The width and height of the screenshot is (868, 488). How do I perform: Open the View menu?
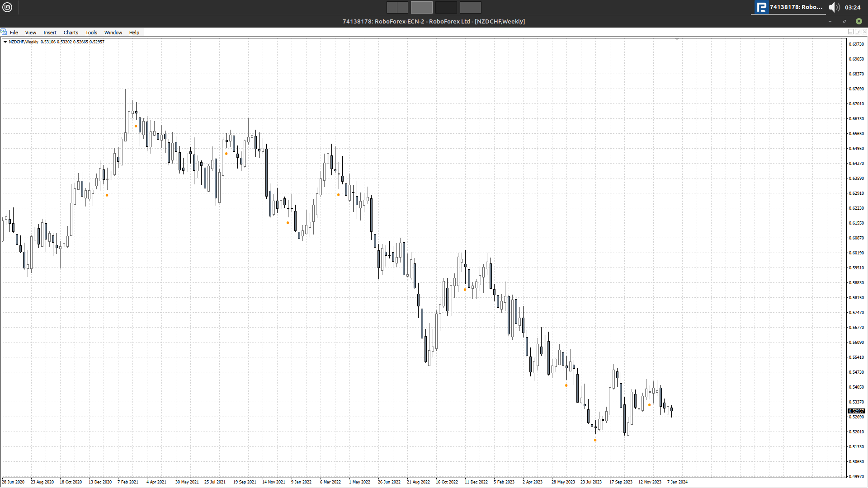point(31,33)
